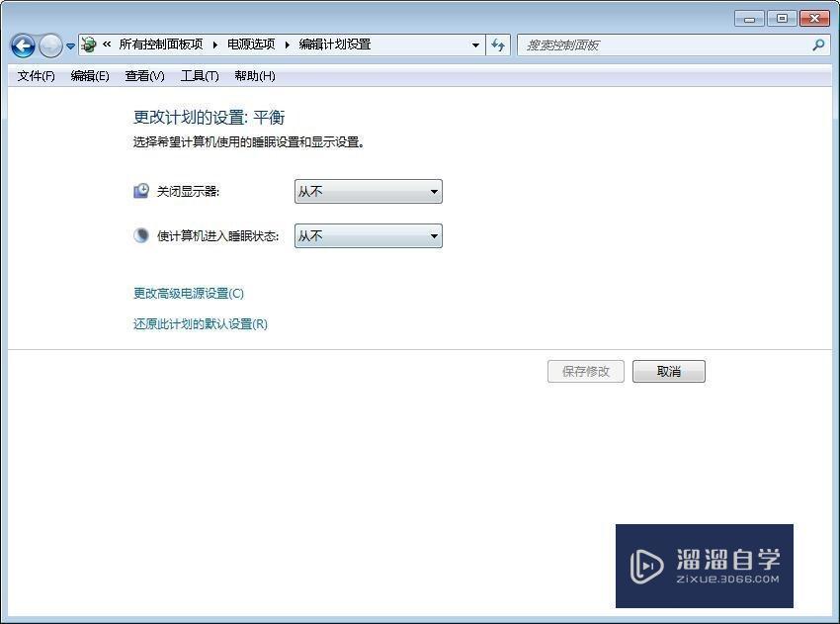Click the search magnifier icon
Viewport: 840px width, 624px height.
pyautogui.click(x=818, y=45)
